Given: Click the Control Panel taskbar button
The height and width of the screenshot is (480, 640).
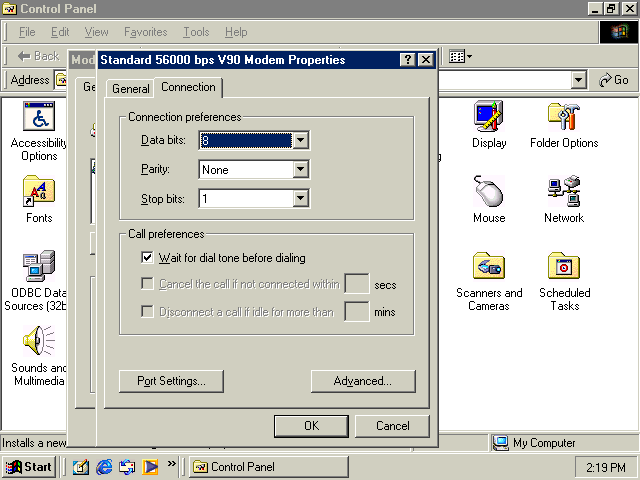Looking at the screenshot, I should [269, 467].
